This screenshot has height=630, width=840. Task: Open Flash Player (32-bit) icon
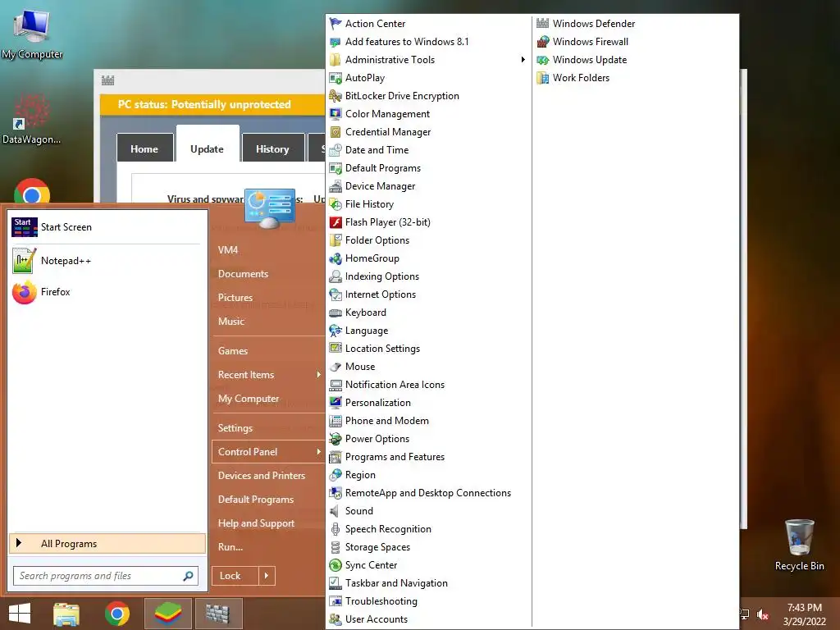tap(336, 222)
